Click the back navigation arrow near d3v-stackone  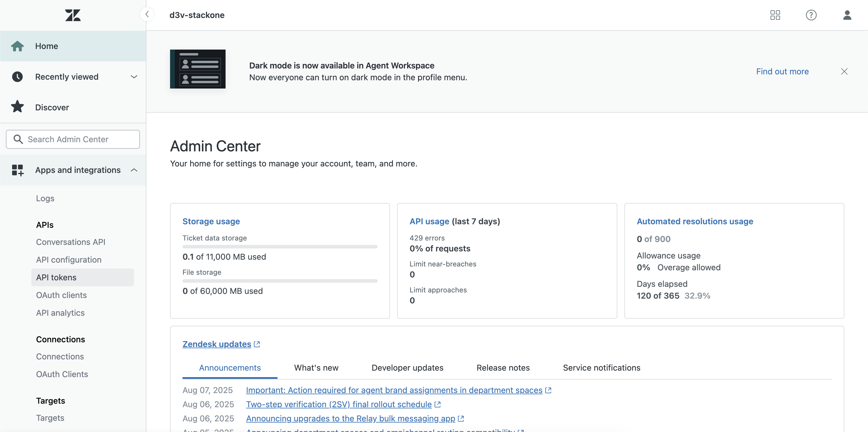147,14
